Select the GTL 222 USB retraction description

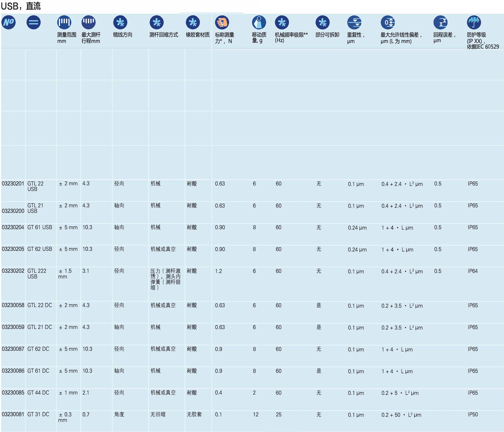[x=165, y=279]
